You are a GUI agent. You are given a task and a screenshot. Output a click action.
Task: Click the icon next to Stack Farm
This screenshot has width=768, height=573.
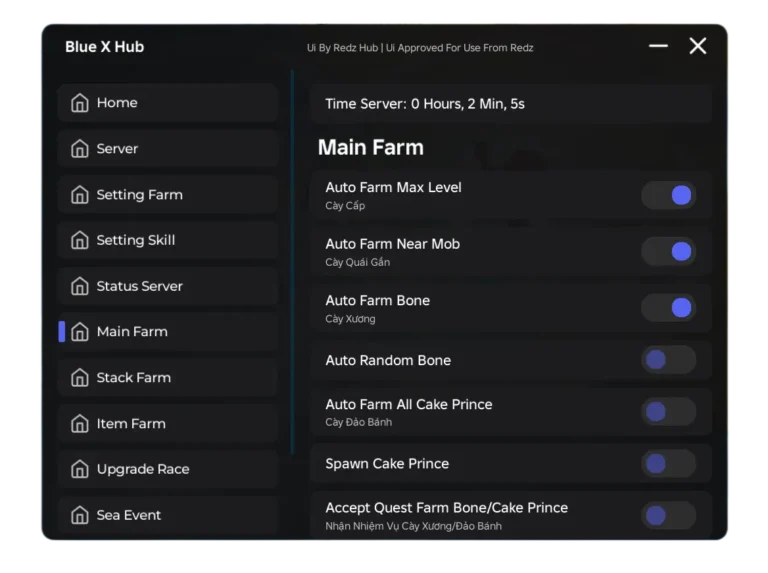[80, 378]
